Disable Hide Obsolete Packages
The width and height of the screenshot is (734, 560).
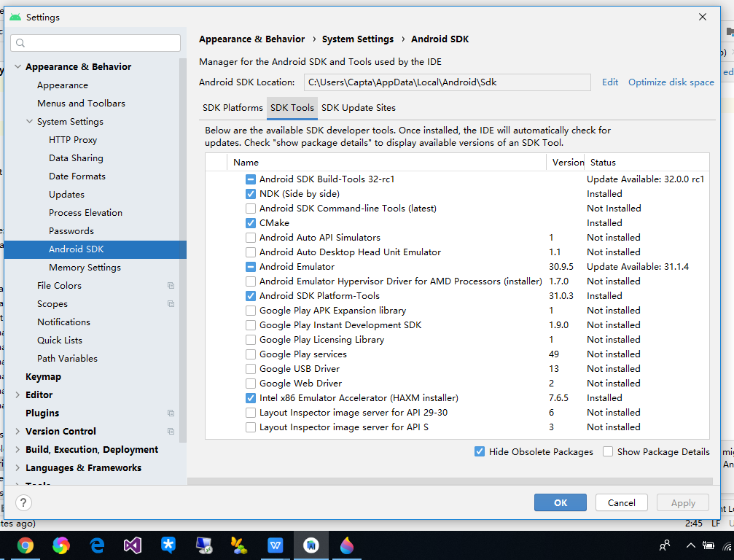tap(480, 452)
